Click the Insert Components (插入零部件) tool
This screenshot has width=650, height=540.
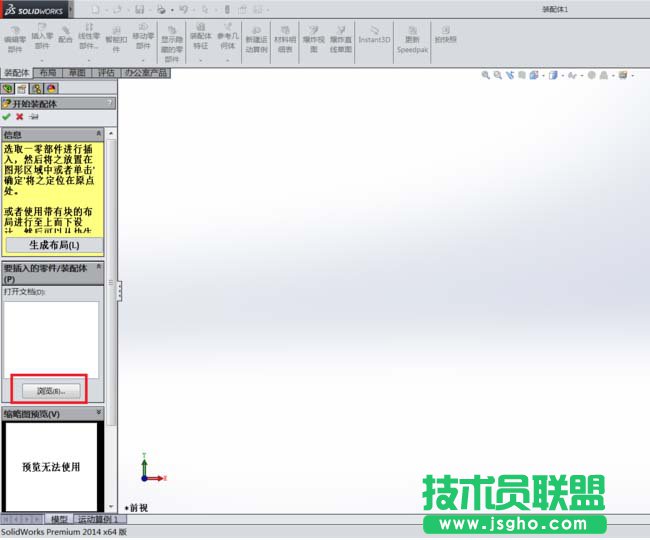[42, 36]
